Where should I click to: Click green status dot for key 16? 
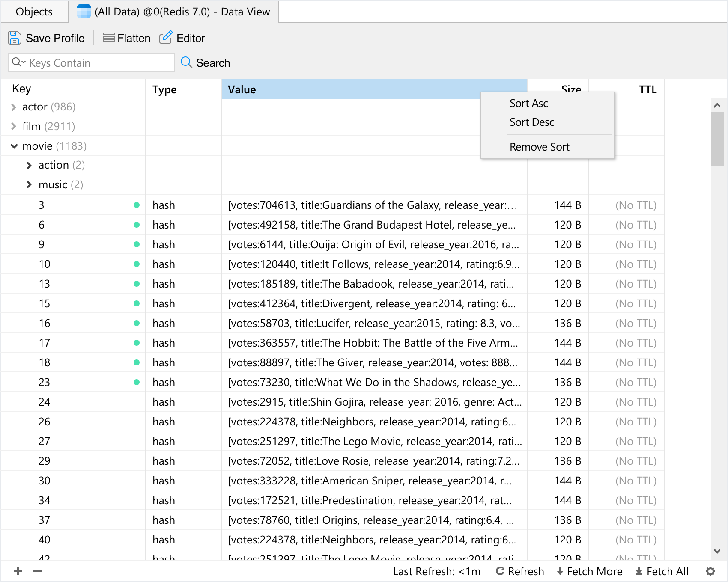point(137,323)
